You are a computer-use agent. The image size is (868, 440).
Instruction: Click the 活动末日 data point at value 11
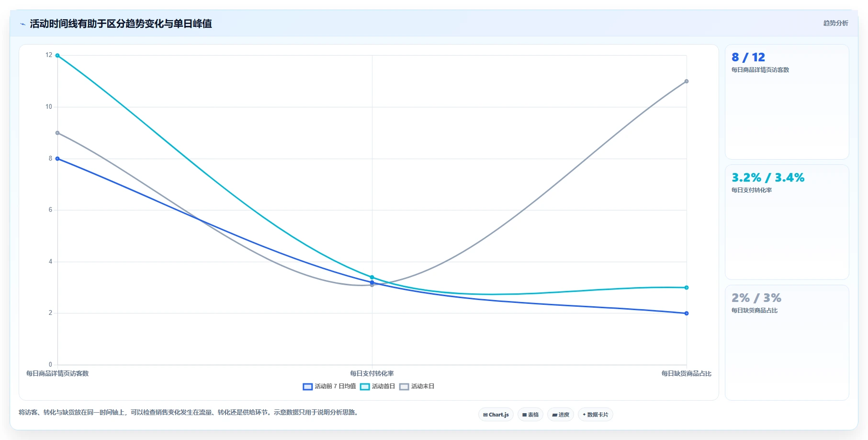pyautogui.click(x=687, y=81)
